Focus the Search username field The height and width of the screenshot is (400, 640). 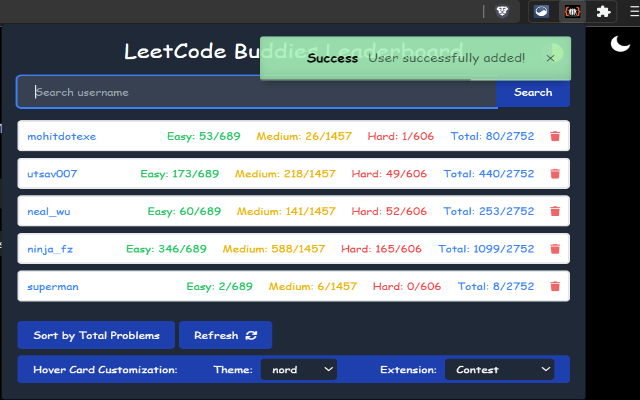[257, 92]
